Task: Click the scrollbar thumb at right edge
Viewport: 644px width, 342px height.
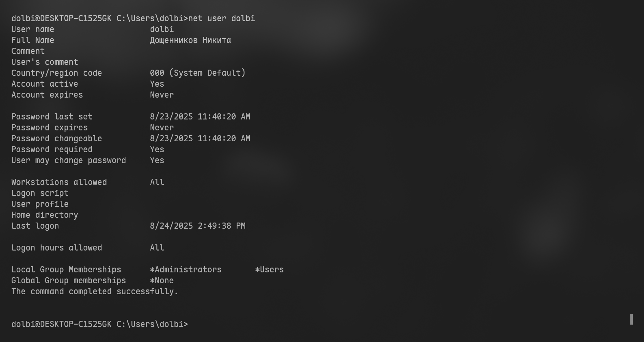Action: coord(631,319)
